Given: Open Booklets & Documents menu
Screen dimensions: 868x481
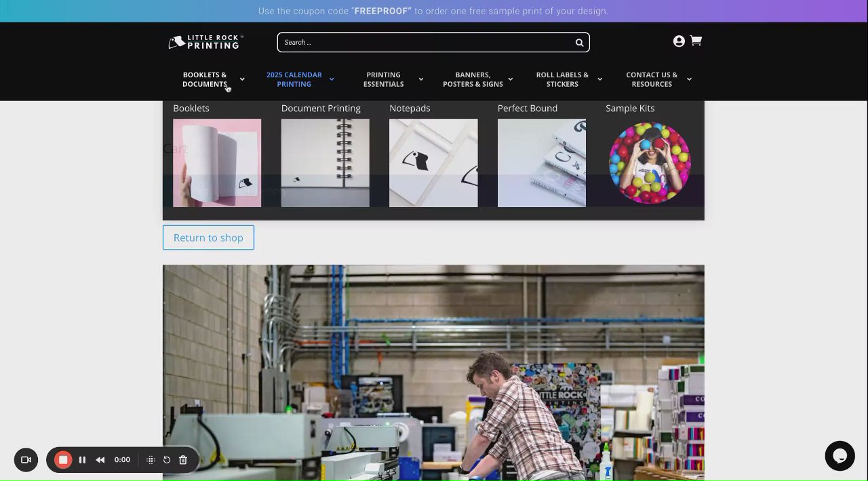Looking at the screenshot, I should coord(205,79).
